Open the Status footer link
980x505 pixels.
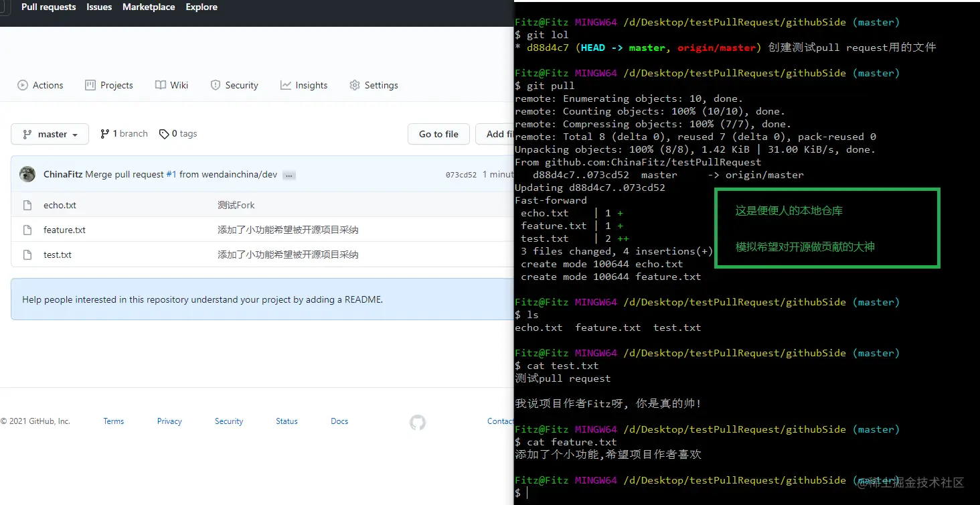287,421
